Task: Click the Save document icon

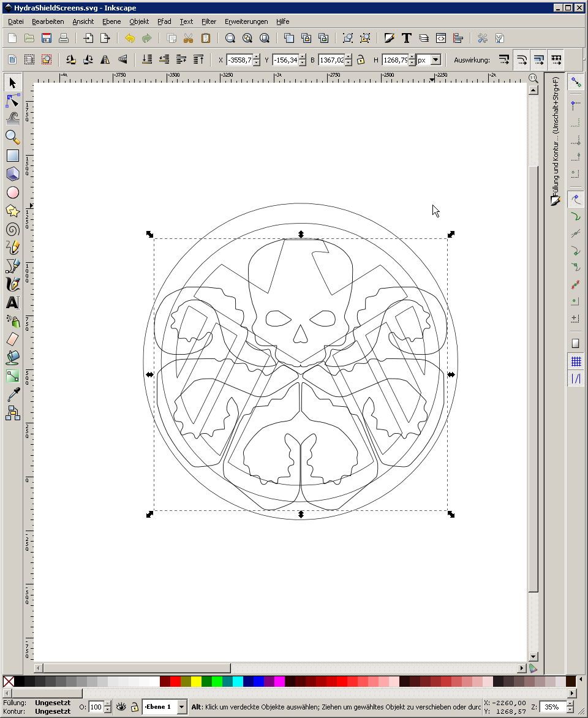Action: coord(47,38)
